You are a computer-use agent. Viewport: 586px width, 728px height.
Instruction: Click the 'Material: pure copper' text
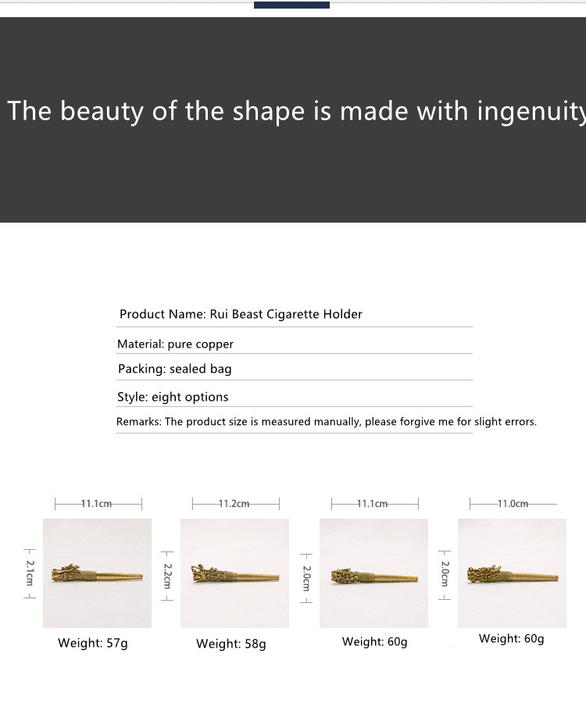click(175, 344)
